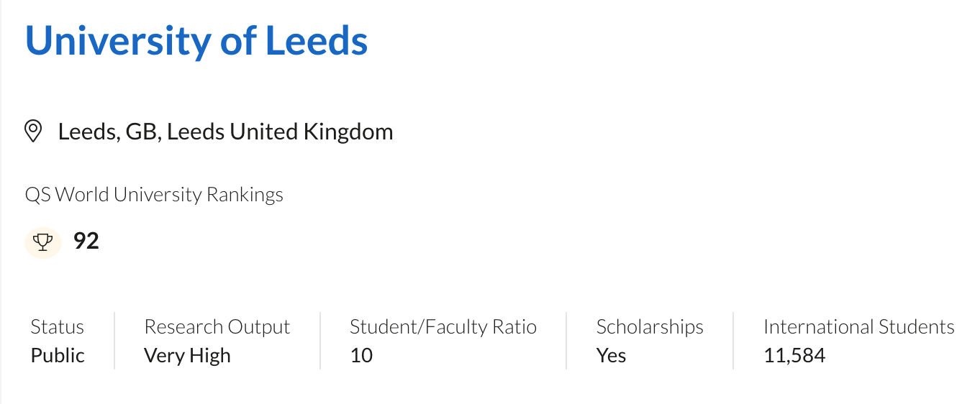Click the Yes scholarships value
Viewport: 980px width, 404px height.
click(x=611, y=356)
